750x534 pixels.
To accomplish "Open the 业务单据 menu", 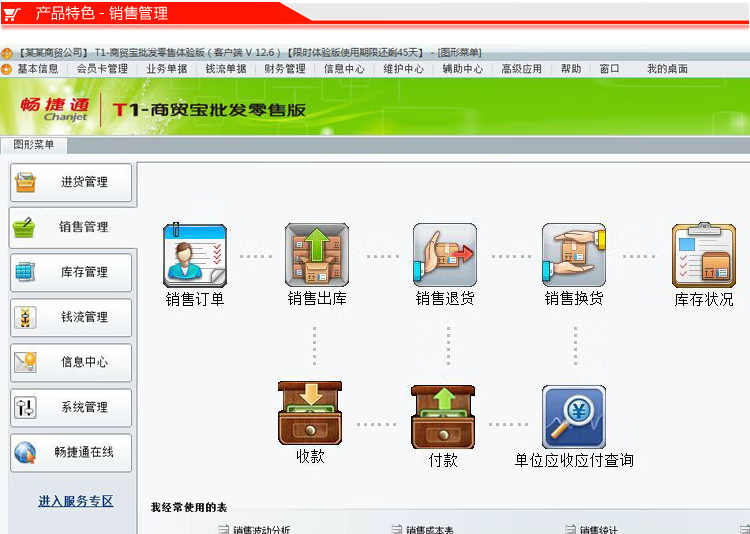I will click(x=167, y=69).
